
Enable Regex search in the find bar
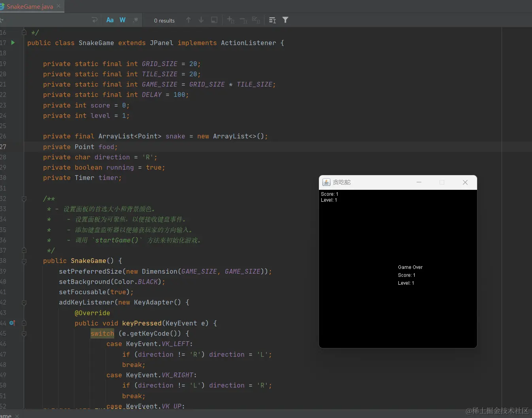pyautogui.click(x=136, y=20)
